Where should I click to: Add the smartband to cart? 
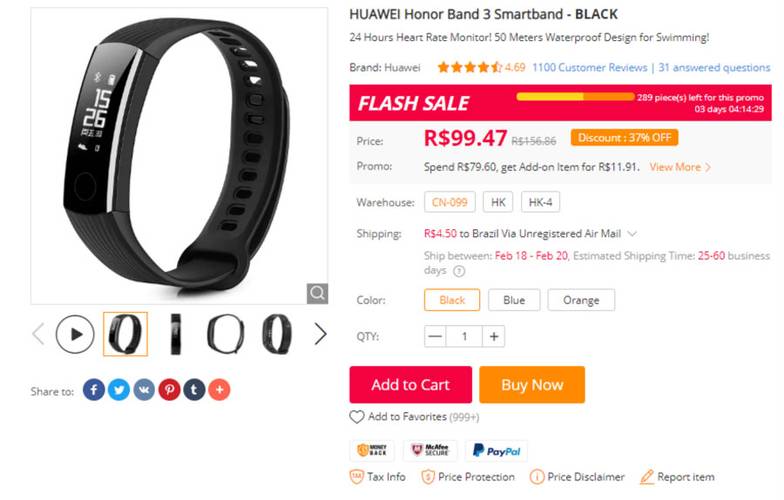(410, 384)
